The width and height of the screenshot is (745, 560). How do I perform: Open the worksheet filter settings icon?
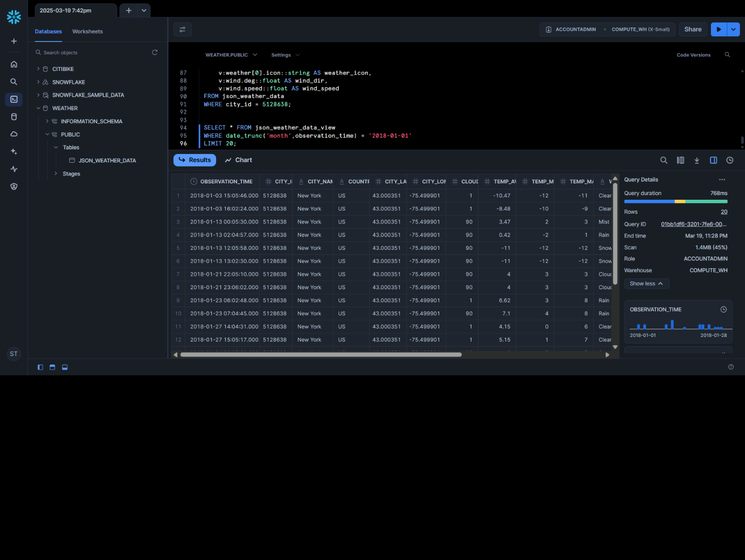point(183,29)
